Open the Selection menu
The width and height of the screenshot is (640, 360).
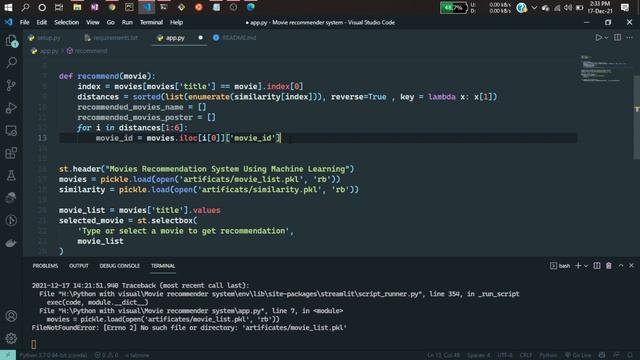point(67,22)
